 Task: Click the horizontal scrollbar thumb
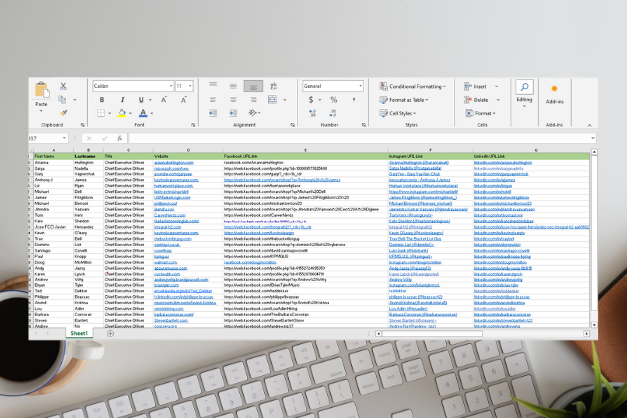[432, 334]
